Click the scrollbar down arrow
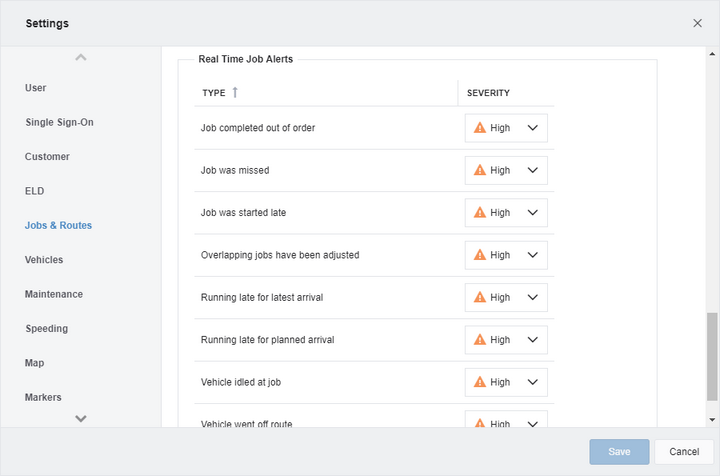The image size is (720, 476). click(x=712, y=420)
